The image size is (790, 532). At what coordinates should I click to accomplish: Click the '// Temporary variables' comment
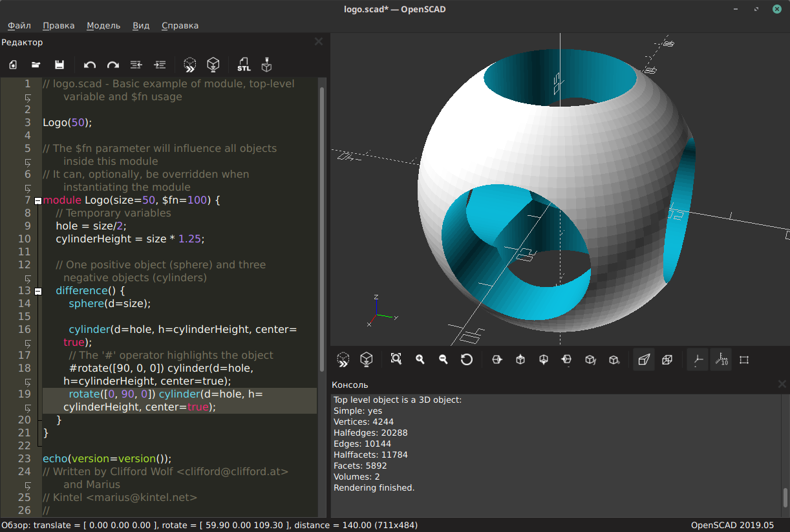[x=113, y=213]
